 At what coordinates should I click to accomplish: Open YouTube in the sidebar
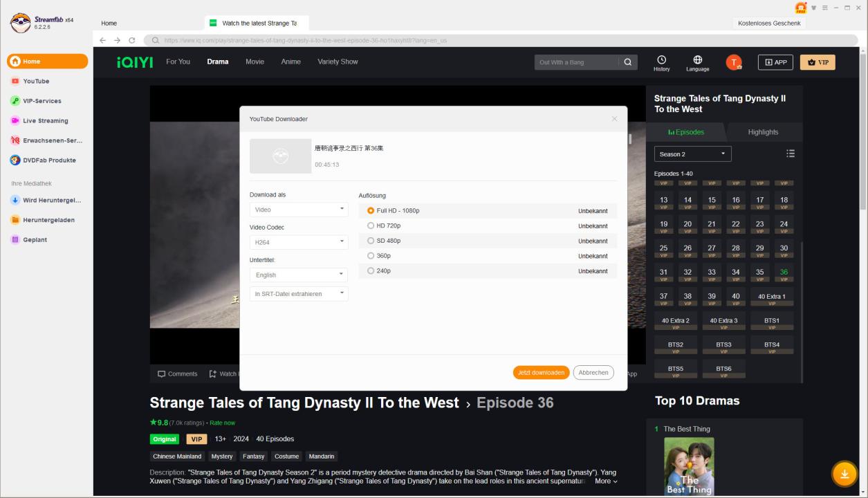point(36,81)
